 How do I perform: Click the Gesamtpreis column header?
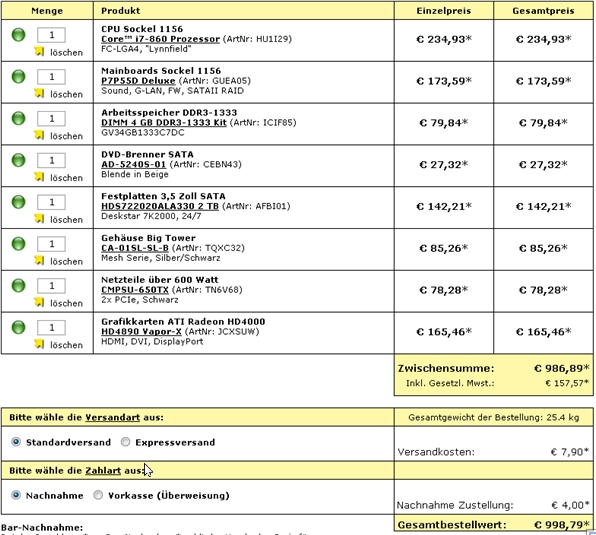543,11
